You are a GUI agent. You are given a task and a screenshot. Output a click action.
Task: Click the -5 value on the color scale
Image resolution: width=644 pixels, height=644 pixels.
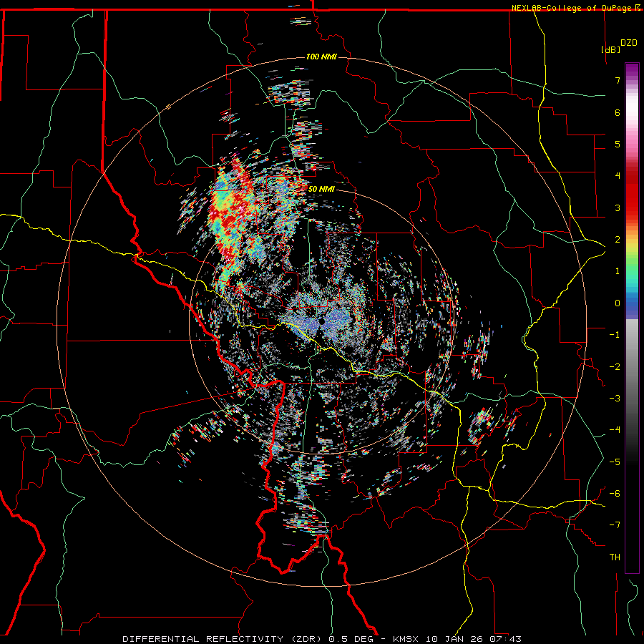coord(615,462)
